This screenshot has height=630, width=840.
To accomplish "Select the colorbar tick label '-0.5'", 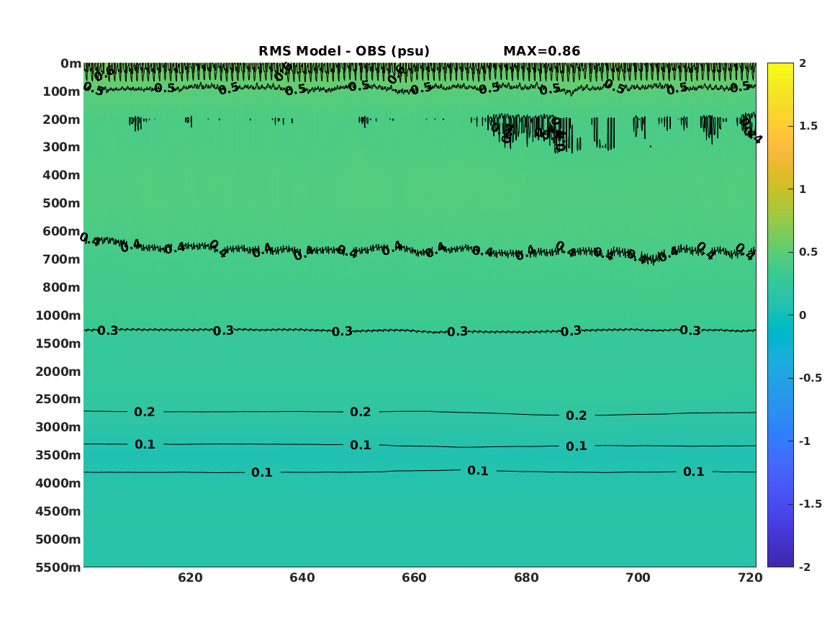I will pos(810,378).
